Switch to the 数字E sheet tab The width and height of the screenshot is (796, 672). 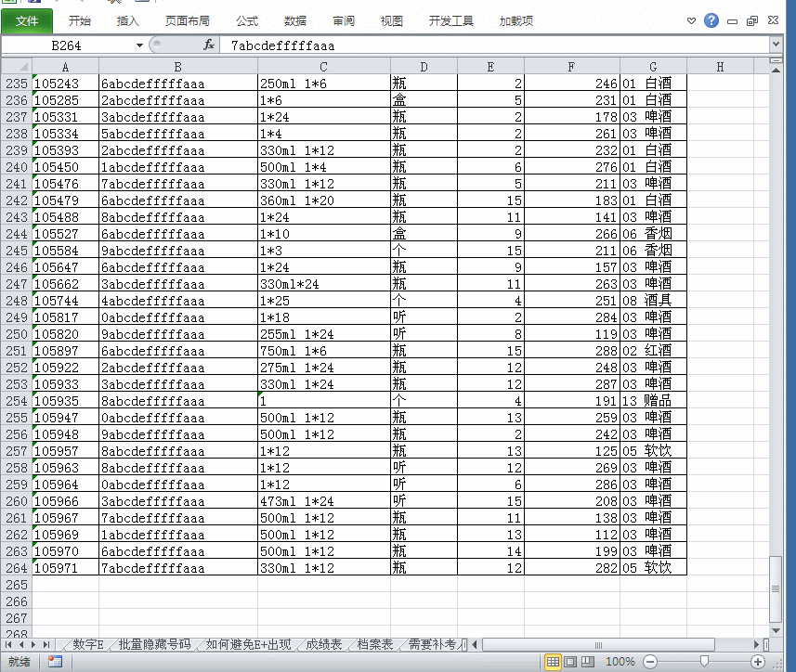(x=88, y=644)
